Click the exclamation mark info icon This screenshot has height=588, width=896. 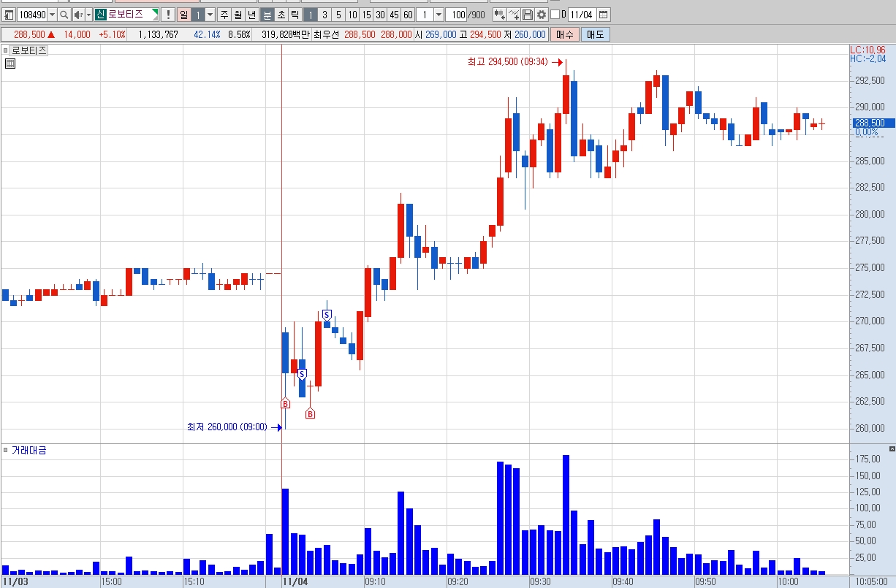pyautogui.click(x=168, y=15)
